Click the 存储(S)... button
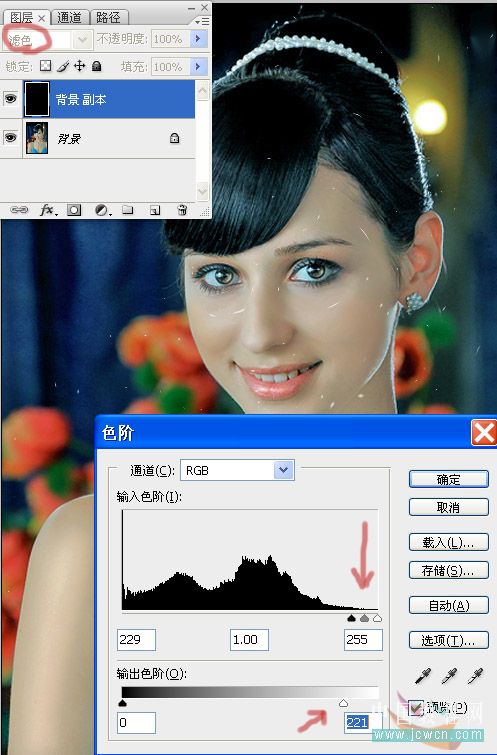497x755 pixels. 449,570
